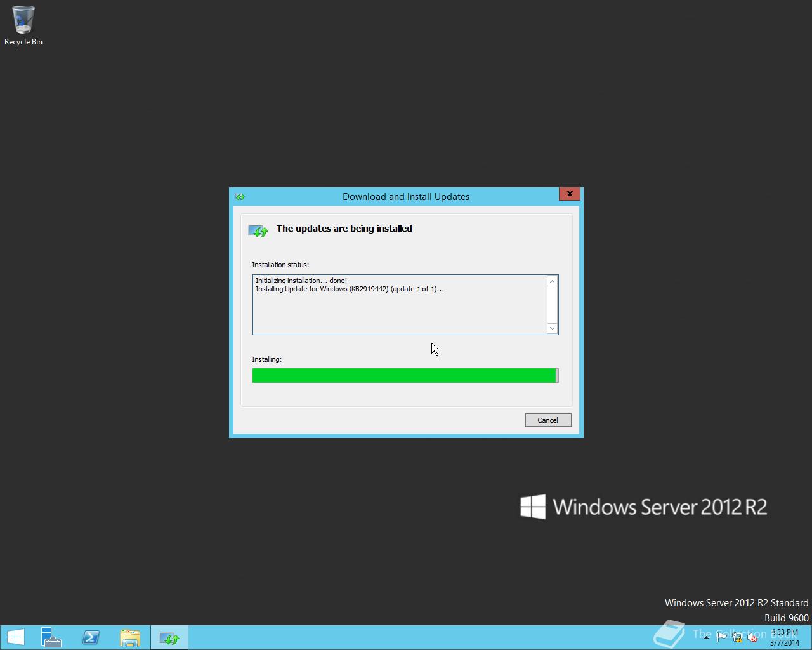
Task: Open the network status tray icon
Action: [737, 638]
